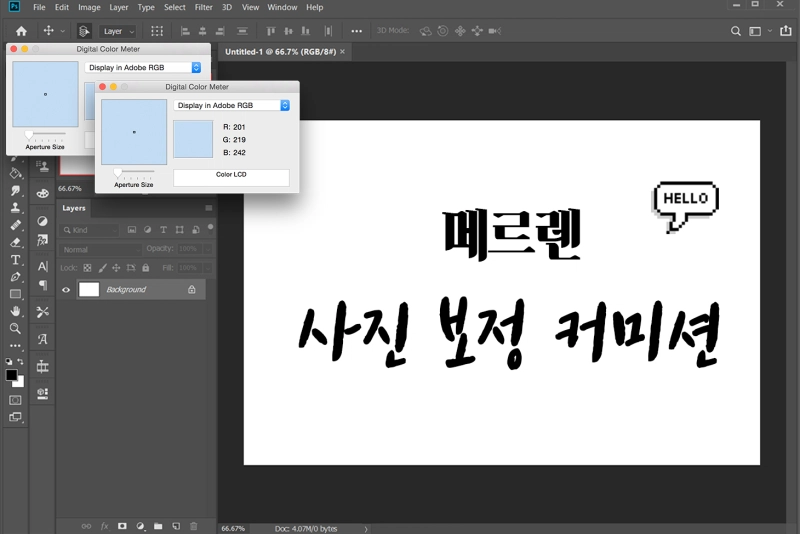Hide the Background layer with eye icon
Viewport: 800px width, 534px height.
click(67, 290)
